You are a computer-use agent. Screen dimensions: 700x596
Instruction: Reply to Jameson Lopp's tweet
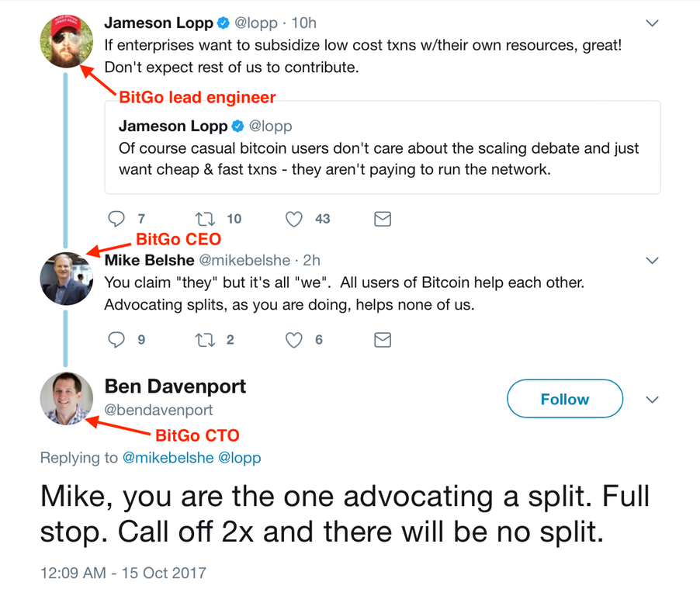pos(116,220)
